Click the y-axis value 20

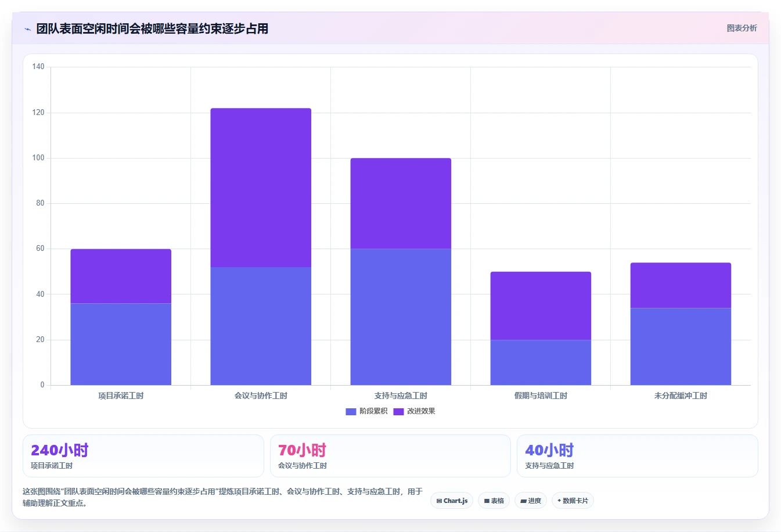click(x=40, y=340)
